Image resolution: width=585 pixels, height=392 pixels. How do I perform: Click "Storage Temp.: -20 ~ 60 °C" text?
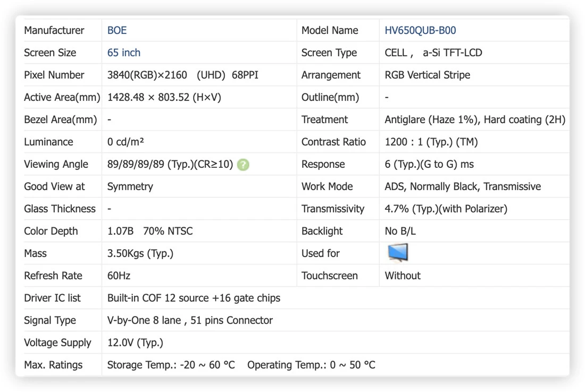coord(171,365)
